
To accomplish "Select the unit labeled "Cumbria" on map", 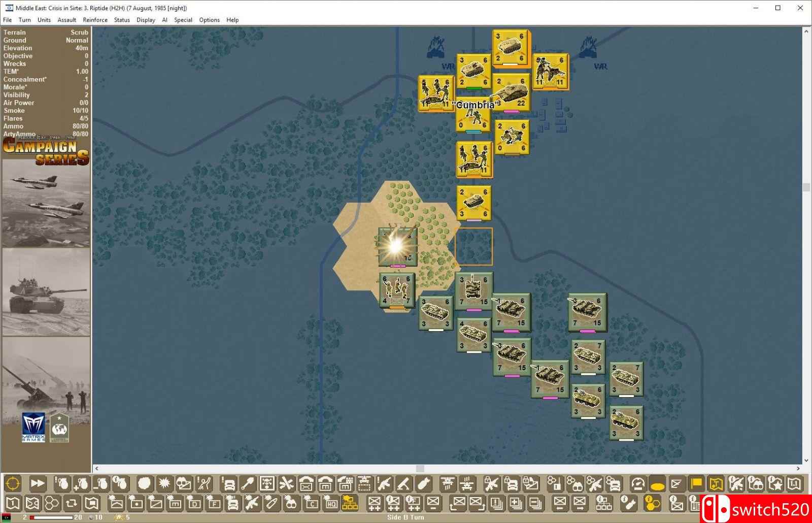I will coord(473,114).
